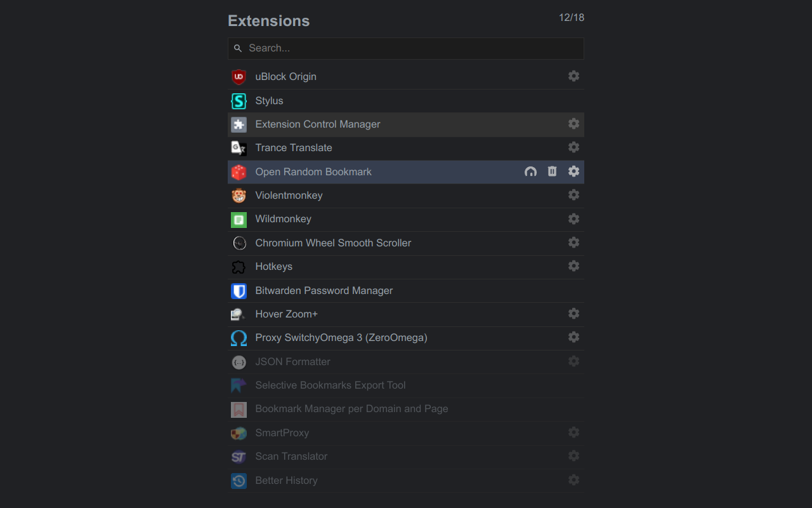This screenshot has height=508, width=812.
Task: Click the Violentmonkey icon
Action: pos(239,196)
